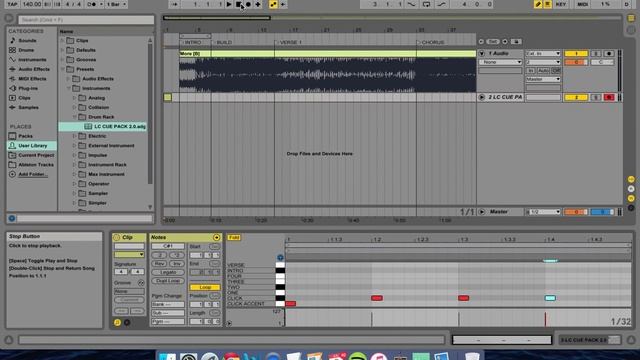The width and height of the screenshot is (640, 360).
Task: Click the Punch-In switch icon
Action: (411, 4)
